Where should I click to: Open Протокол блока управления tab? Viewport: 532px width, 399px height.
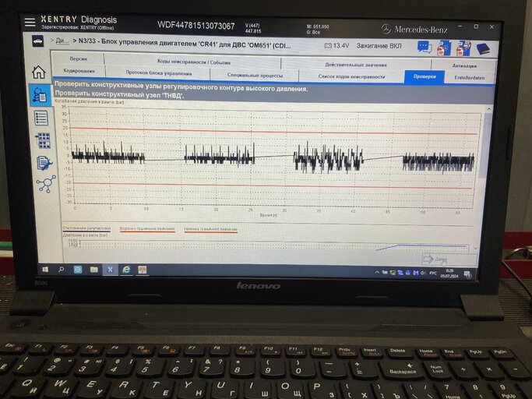(x=158, y=73)
